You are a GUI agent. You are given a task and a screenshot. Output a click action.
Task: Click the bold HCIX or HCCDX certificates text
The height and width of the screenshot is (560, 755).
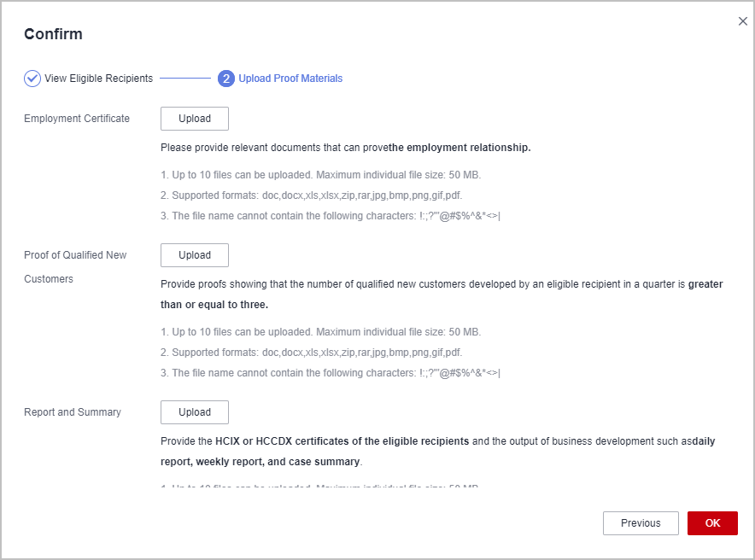click(342, 441)
